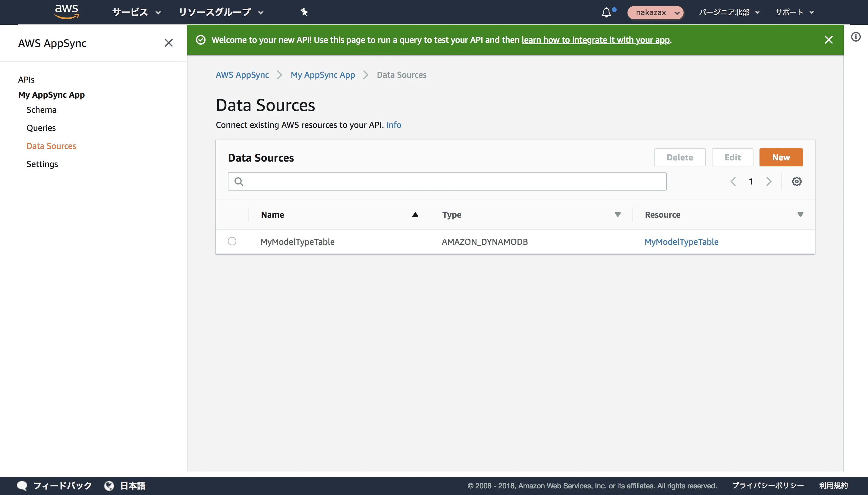Close the AWS AppSync sidebar

[x=168, y=43]
